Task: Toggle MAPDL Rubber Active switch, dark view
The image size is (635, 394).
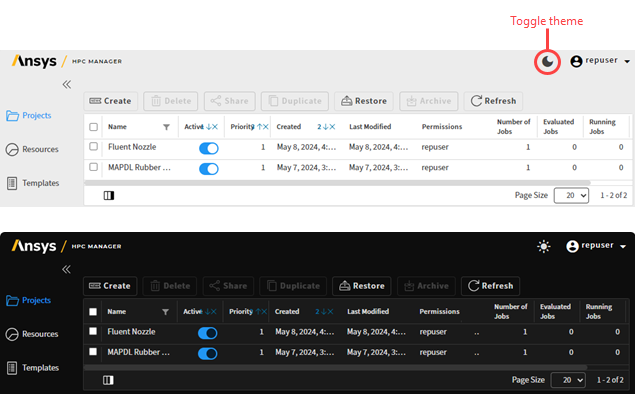Action: [x=208, y=354]
